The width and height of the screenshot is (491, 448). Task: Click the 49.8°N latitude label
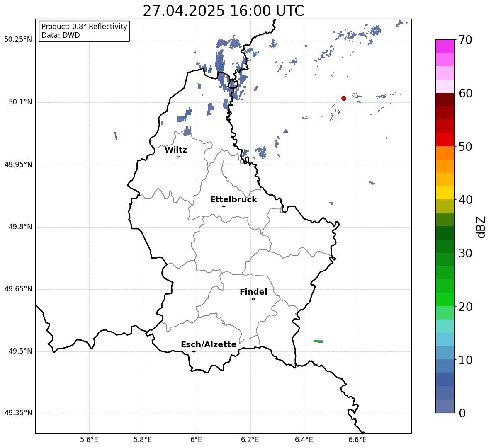tap(20, 227)
